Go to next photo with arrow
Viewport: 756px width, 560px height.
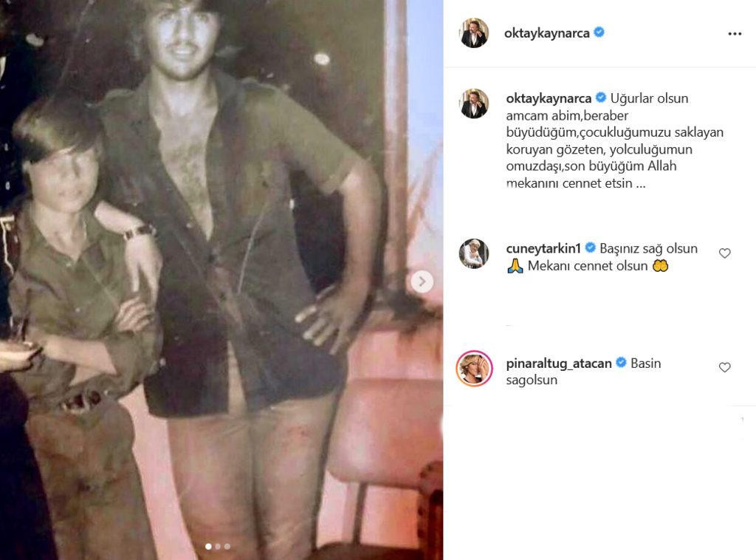[x=422, y=281]
